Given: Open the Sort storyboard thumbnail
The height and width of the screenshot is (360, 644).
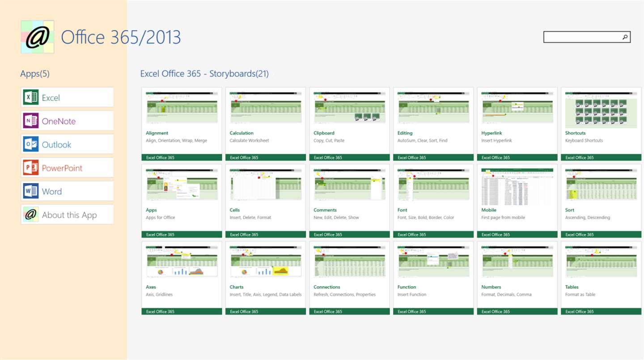Looking at the screenshot, I should pyautogui.click(x=601, y=185).
